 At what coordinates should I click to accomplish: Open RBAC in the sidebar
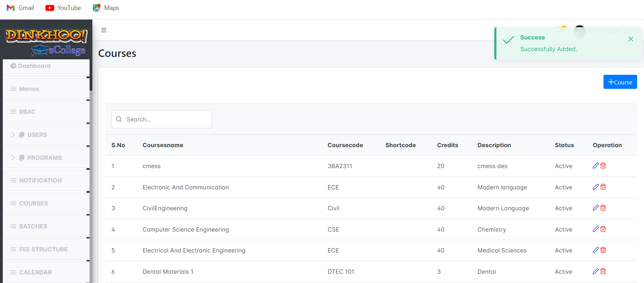(x=46, y=112)
